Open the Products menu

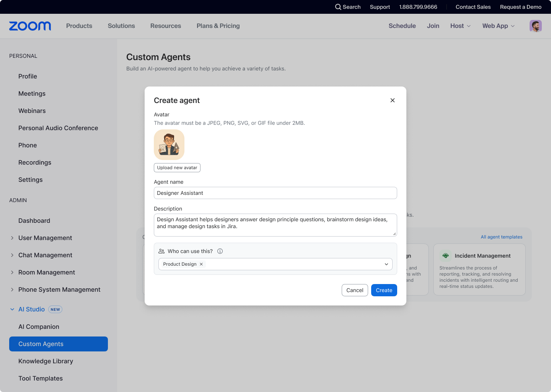point(79,26)
